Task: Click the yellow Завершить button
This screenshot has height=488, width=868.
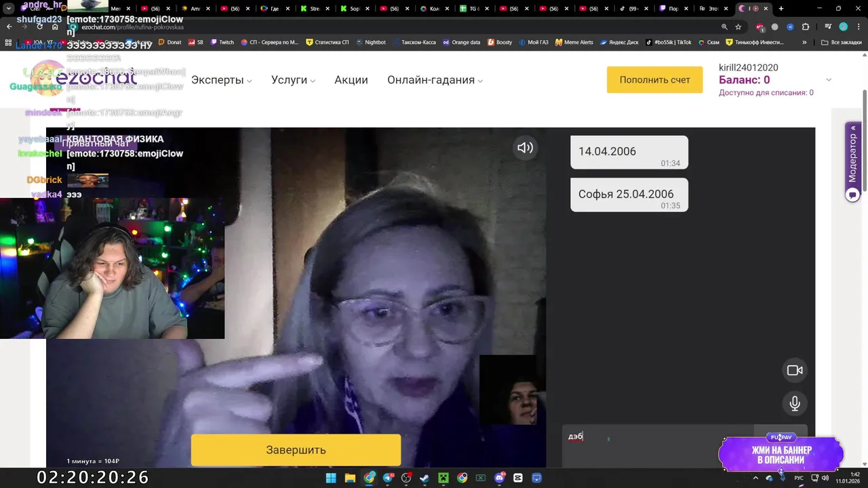Action: click(296, 450)
